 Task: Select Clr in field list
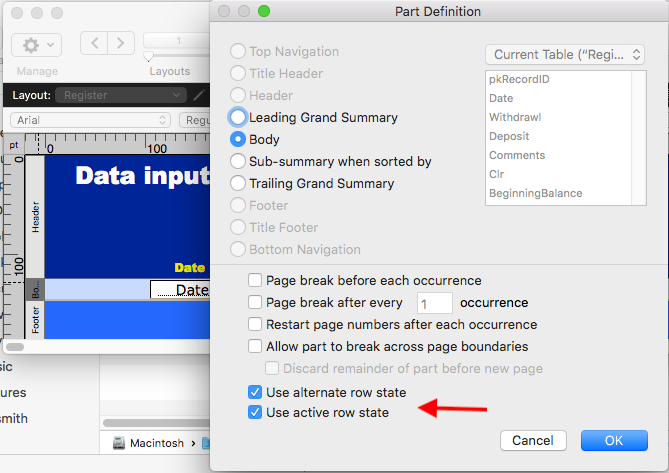[496, 174]
